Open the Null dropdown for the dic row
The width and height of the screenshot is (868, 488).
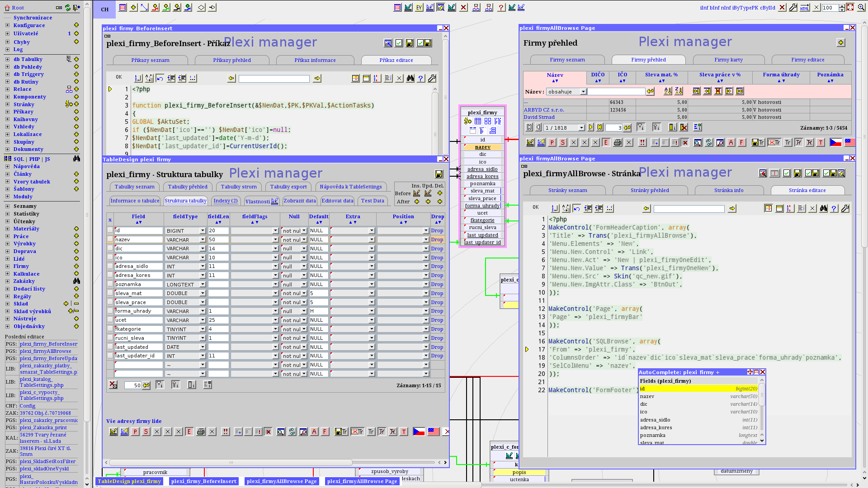click(x=294, y=249)
